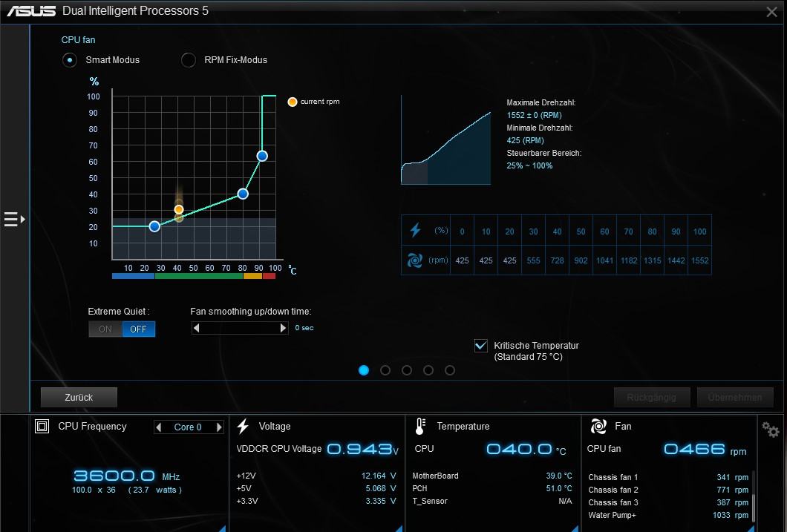The image size is (787, 532).
Task: Go to first fan page dot
Action: (364, 370)
